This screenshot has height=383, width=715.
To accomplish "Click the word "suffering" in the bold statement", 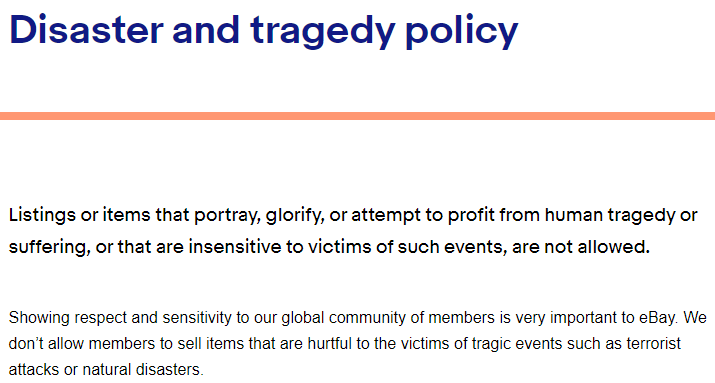I will 49,247.
